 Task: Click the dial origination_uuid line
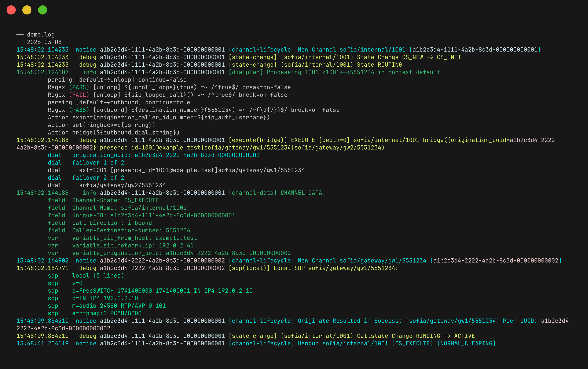(154, 155)
